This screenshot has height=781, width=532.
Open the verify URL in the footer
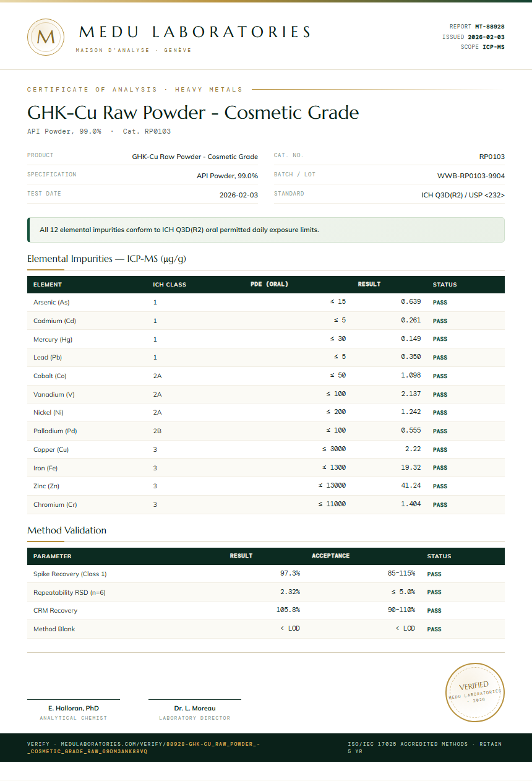pos(143,748)
